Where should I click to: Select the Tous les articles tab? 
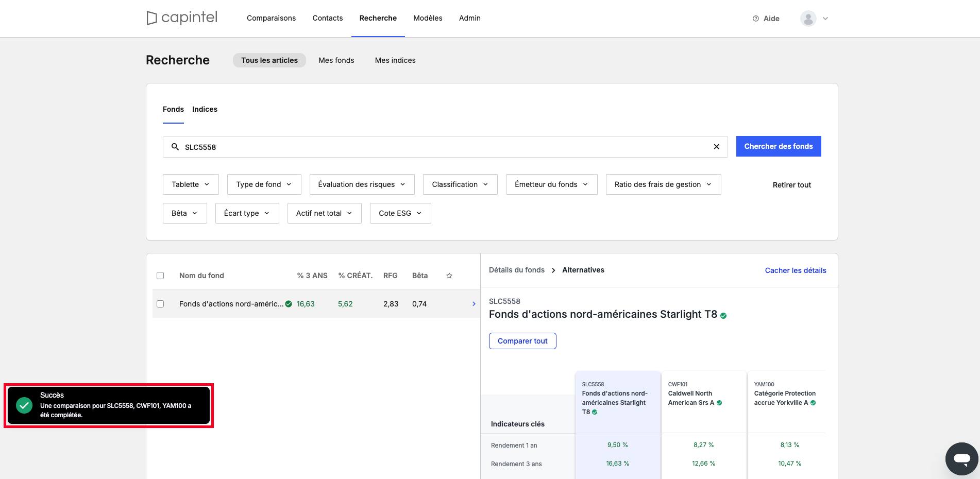[269, 60]
